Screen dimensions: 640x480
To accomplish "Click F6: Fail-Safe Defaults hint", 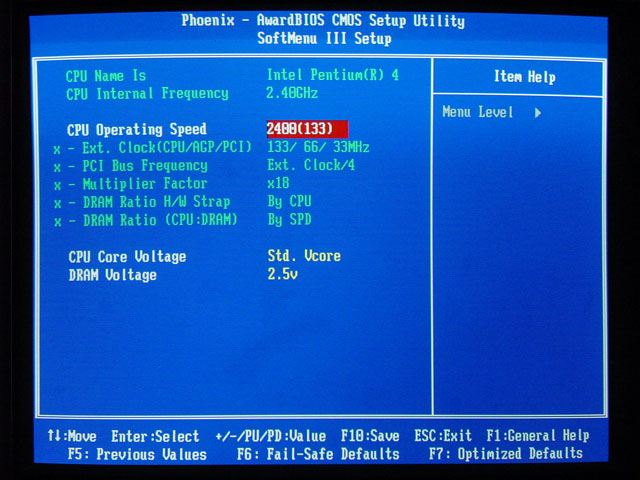I will 318,454.
